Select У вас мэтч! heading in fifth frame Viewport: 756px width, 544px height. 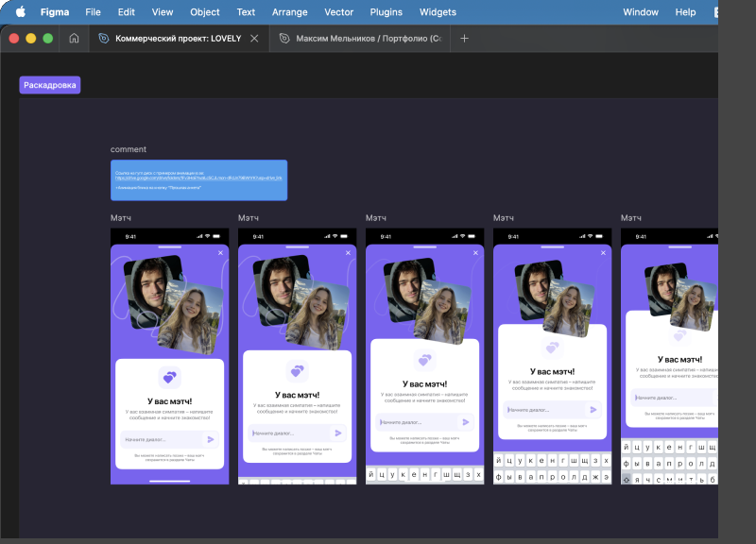pyautogui.click(x=679, y=360)
